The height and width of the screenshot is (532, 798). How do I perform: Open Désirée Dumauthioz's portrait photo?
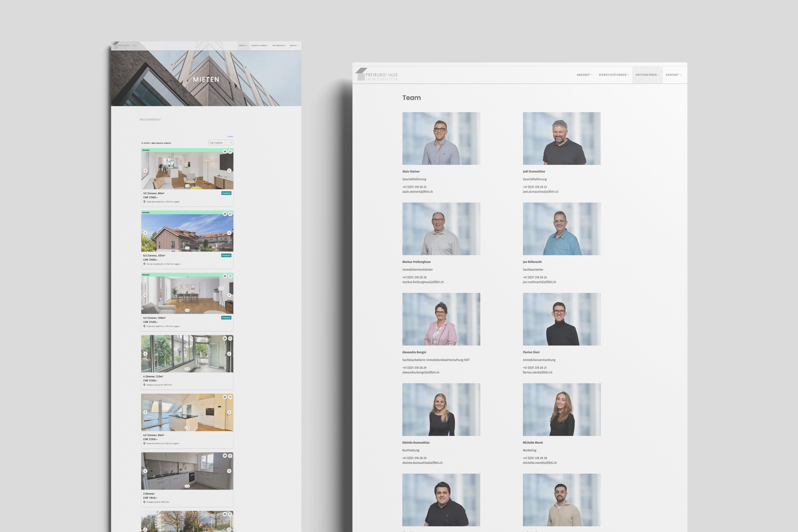click(x=441, y=410)
